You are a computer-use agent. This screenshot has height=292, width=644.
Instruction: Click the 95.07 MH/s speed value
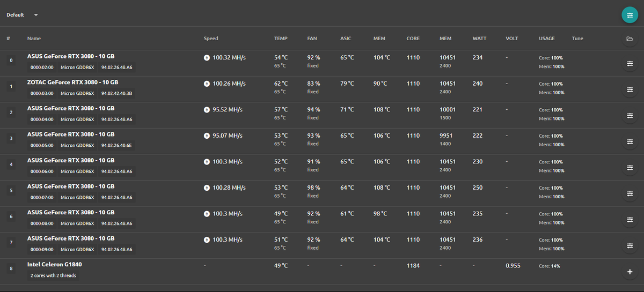click(228, 136)
